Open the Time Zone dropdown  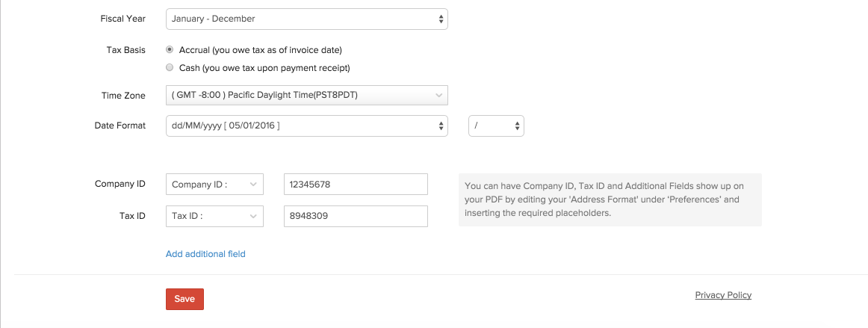click(x=307, y=96)
